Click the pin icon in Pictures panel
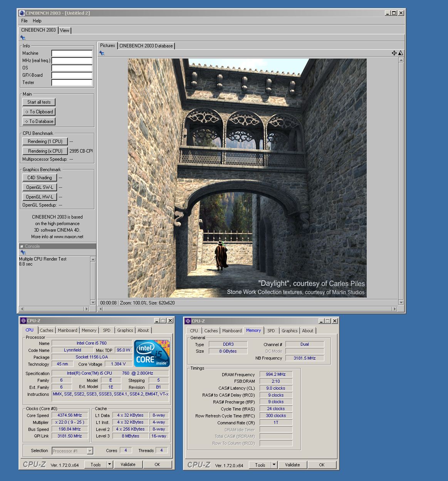Screen dimensions: 448x481 coord(102,53)
